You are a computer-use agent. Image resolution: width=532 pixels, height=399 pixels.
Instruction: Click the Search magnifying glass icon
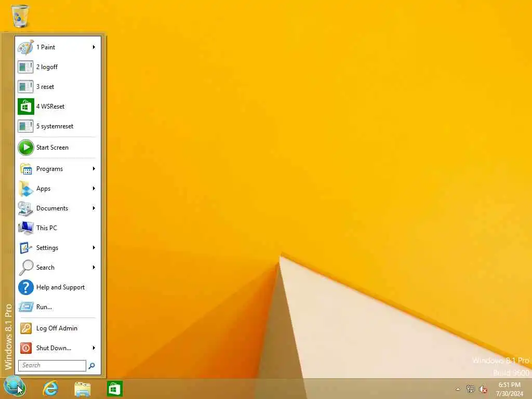26,268
